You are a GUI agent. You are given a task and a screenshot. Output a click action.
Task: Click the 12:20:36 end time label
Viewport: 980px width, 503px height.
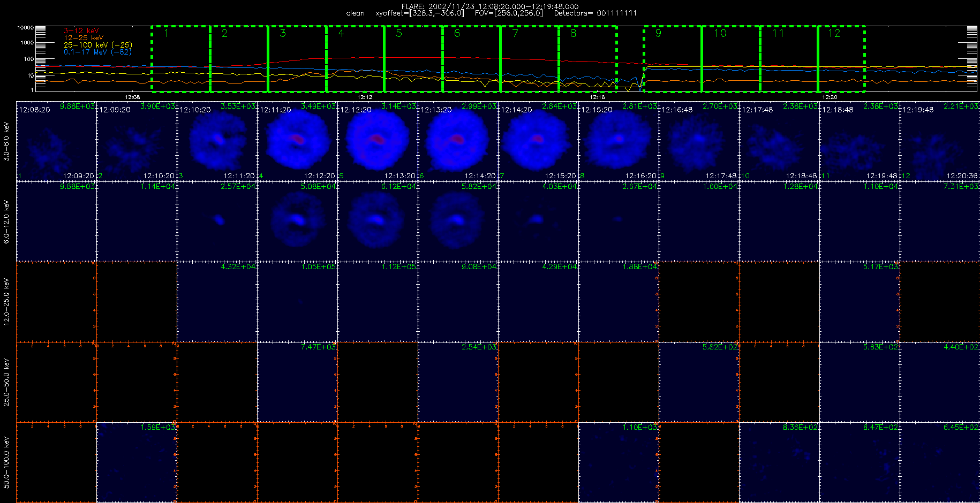[961, 176]
